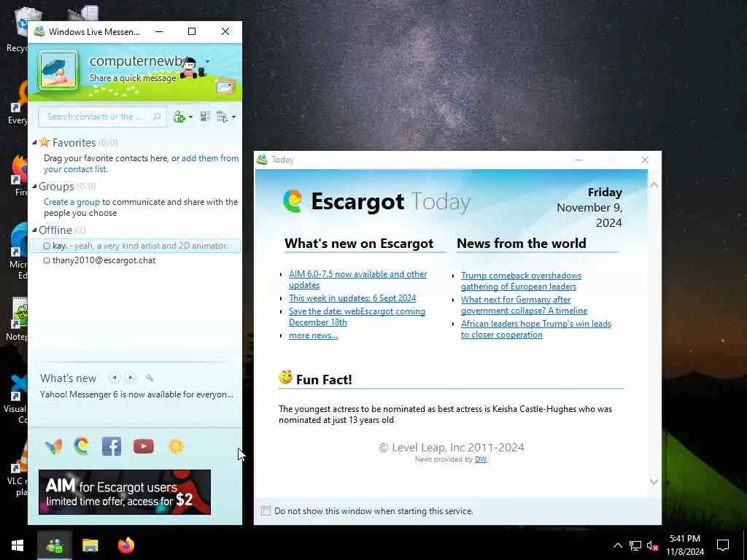Click the status icon next to kay.

46,246
